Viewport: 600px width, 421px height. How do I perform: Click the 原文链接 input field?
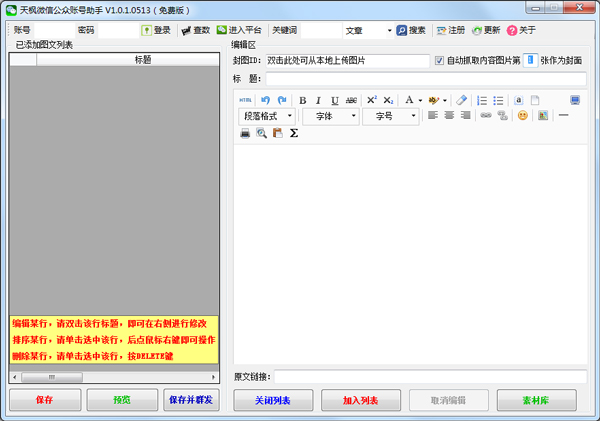point(430,376)
